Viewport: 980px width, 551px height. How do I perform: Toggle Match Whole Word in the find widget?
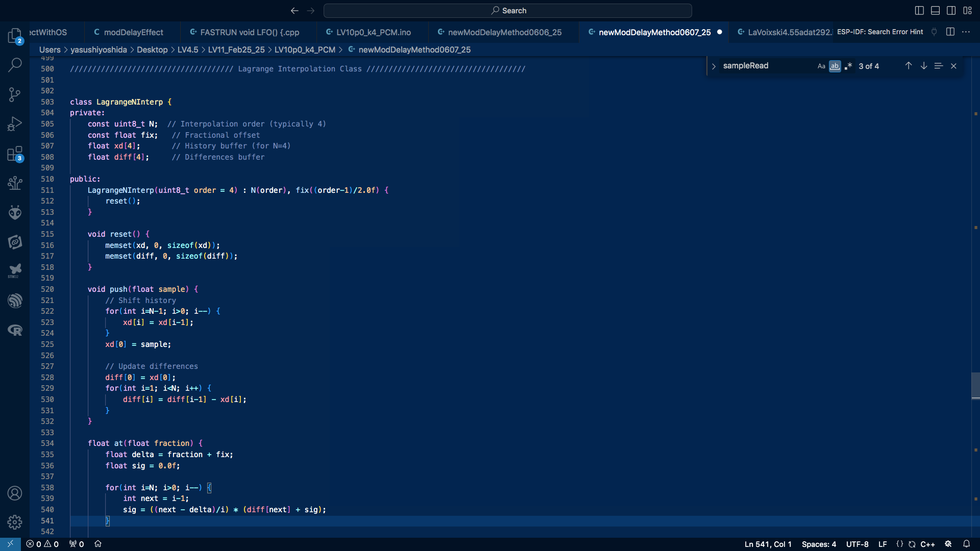[835, 66]
